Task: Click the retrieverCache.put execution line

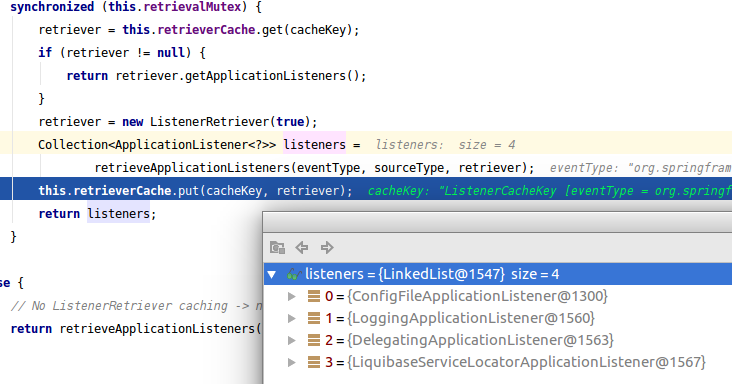Action: pyautogui.click(x=366, y=190)
